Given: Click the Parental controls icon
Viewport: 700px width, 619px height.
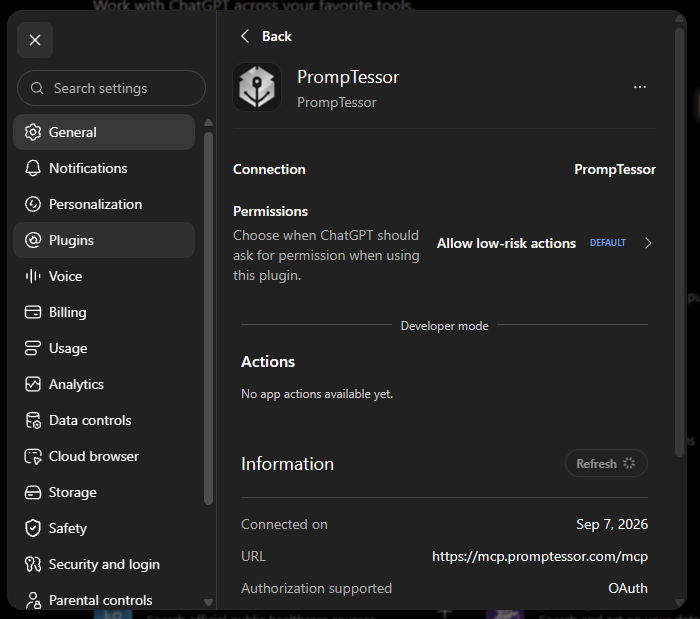Looking at the screenshot, I should point(33,600).
